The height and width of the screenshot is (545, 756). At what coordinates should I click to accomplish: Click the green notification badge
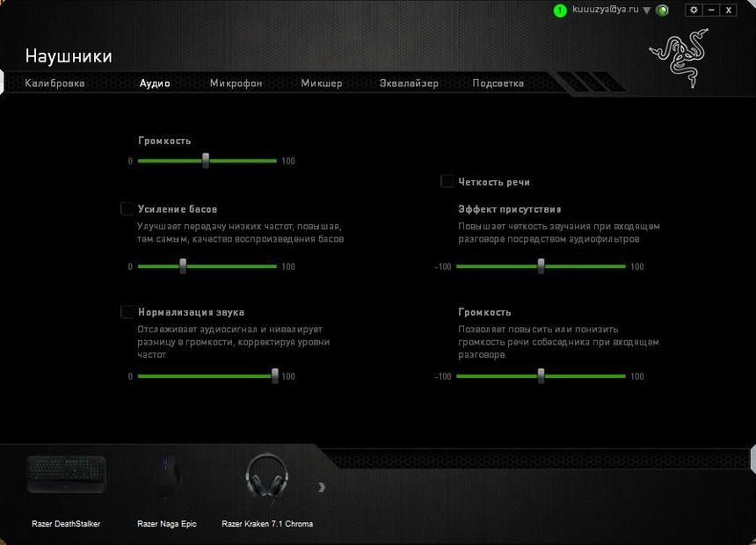[x=560, y=11]
